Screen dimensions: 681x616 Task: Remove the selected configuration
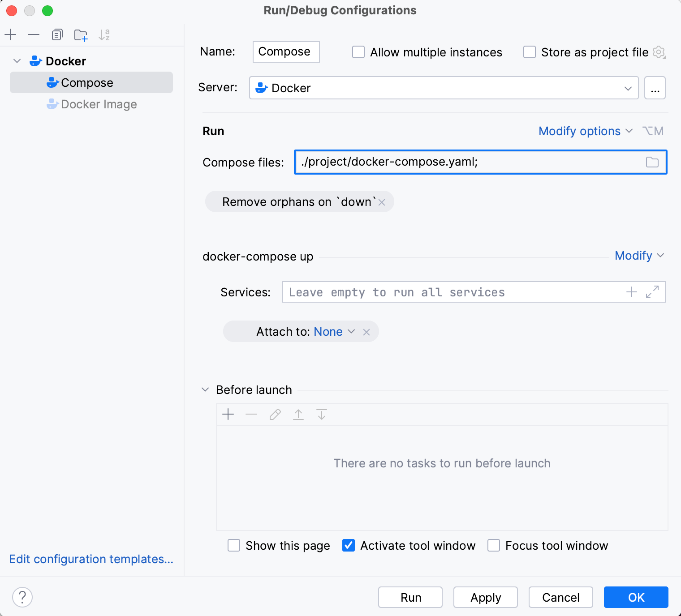tap(34, 34)
